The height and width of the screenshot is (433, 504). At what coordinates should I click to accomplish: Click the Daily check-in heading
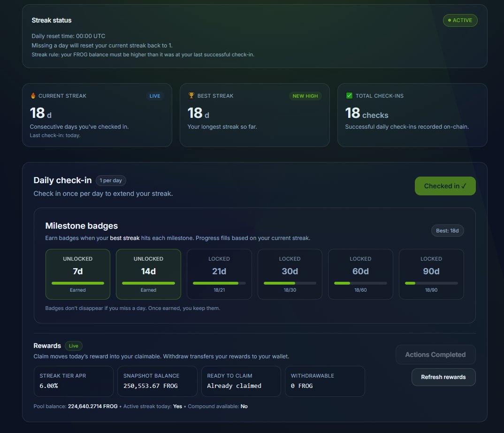click(63, 180)
